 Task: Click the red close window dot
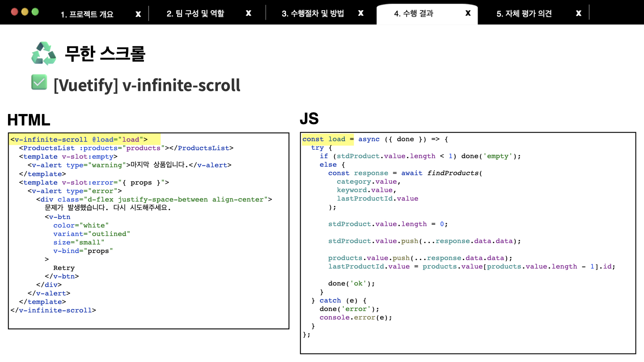tap(15, 12)
